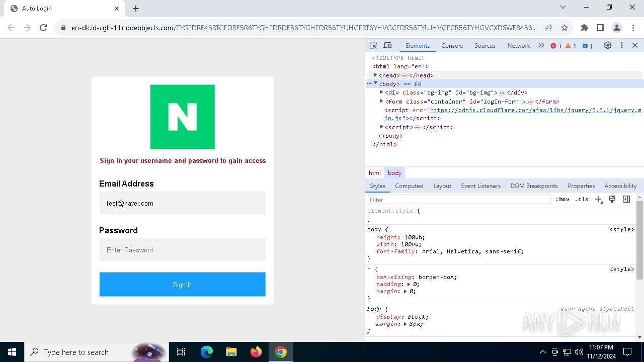Open the tab search chevron
The image size is (644, 362).
coord(563,7)
